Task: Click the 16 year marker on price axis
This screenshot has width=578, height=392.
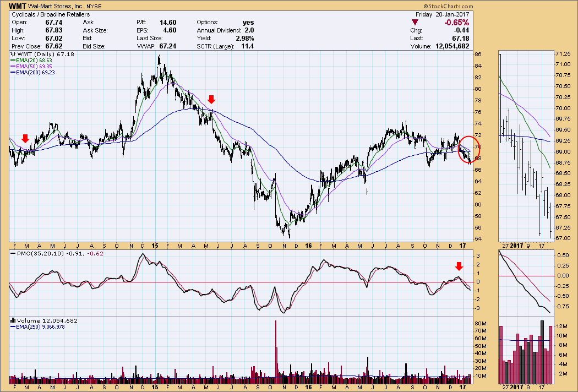Action: (308, 246)
